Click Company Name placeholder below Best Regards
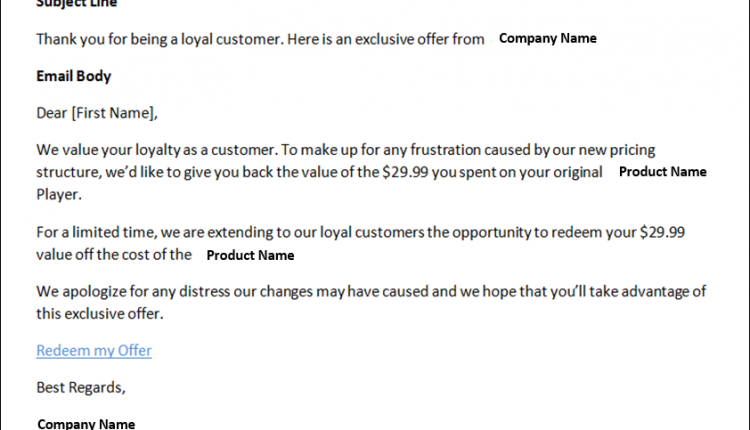 (86, 424)
